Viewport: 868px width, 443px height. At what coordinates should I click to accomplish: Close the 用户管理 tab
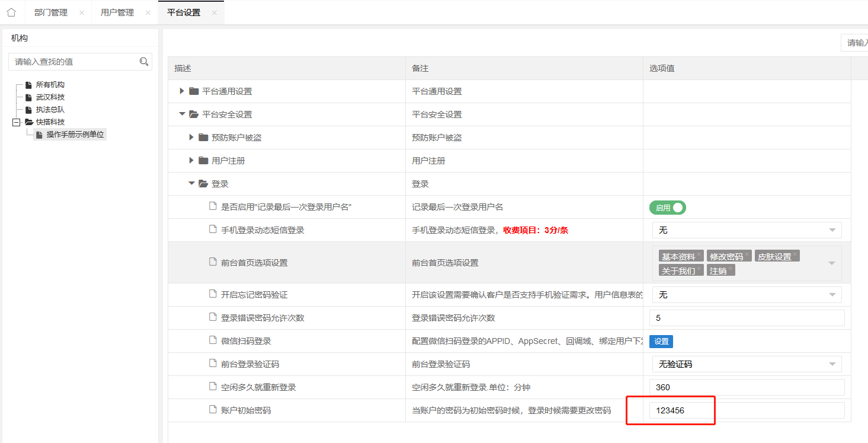pos(148,12)
